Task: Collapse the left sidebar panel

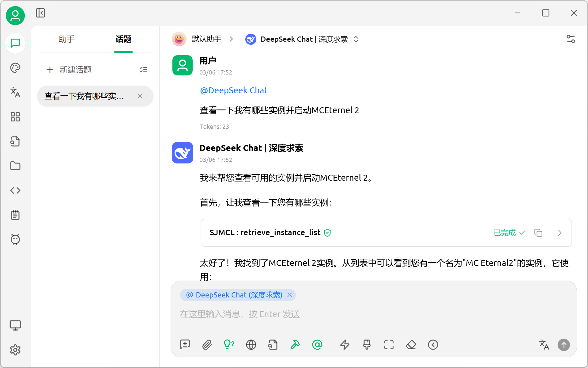Action: point(40,13)
